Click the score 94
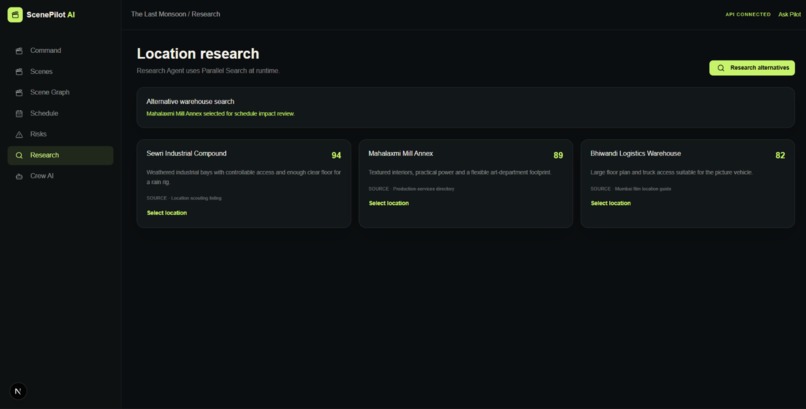 pyautogui.click(x=336, y=155)
